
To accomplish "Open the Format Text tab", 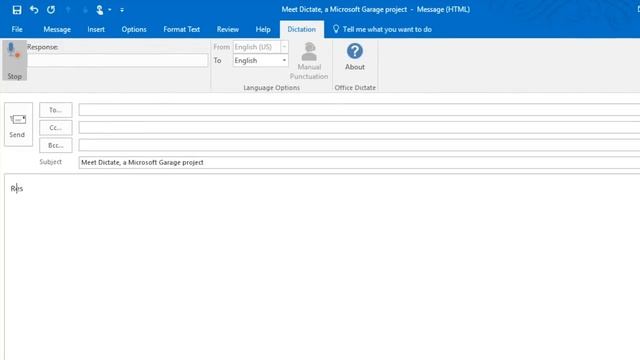I will [x=182, y=29].
